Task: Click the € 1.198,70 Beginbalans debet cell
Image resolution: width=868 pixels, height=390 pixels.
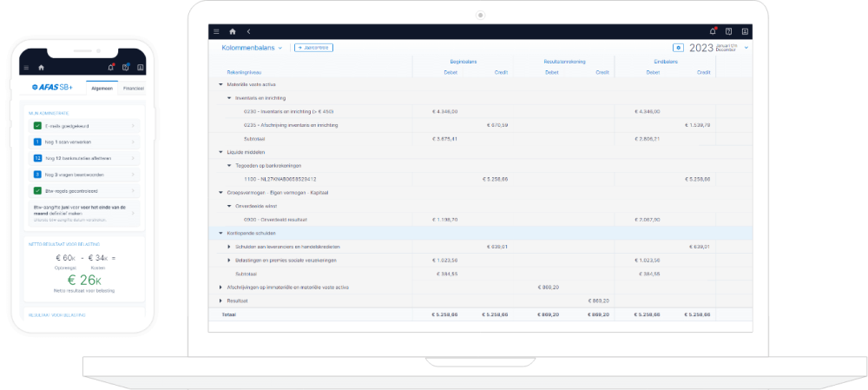Action: 444,220
